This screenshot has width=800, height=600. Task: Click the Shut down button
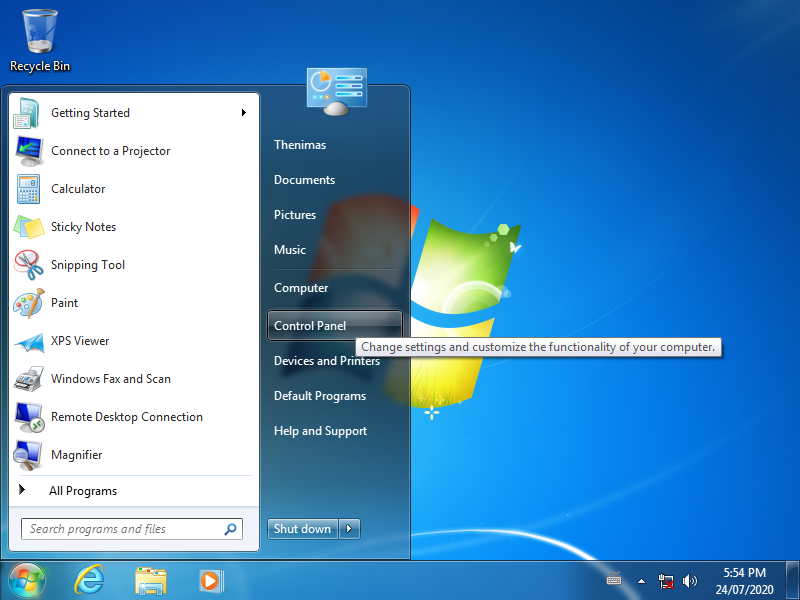point(303,529)
